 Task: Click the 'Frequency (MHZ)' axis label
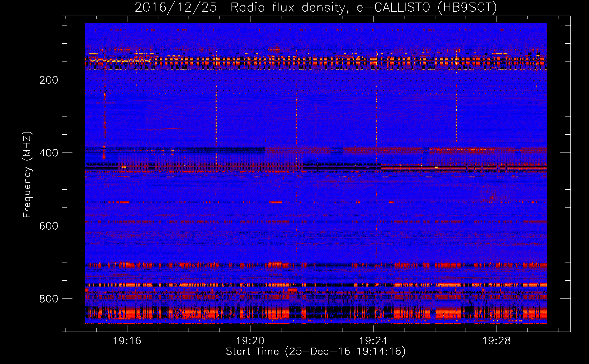point(27,174)
